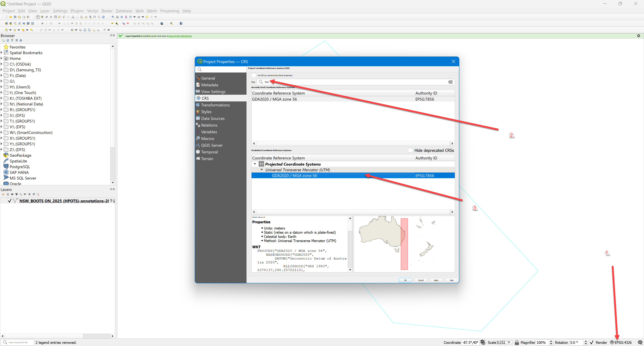Viewport: 644px width, 346px height.
Task: Click the Refresh icon in Browser panel
Action: pos(8,40)
